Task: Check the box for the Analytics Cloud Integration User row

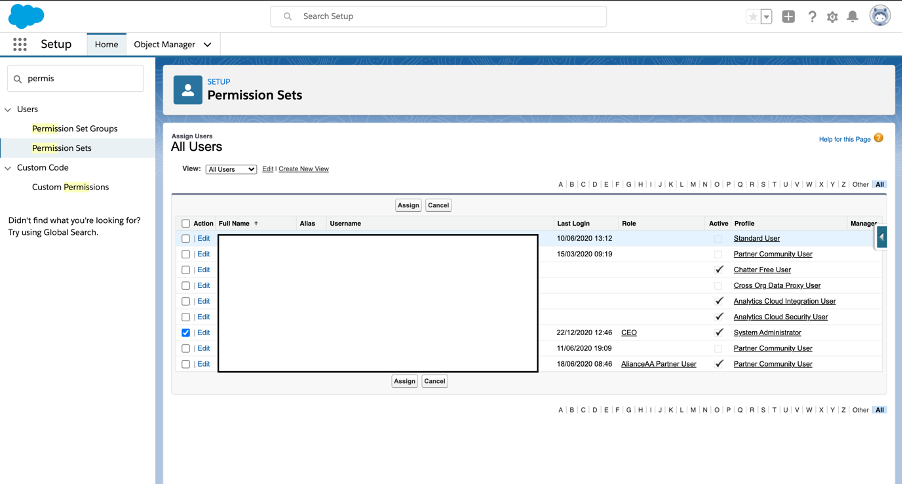Action: click(185, 301)
